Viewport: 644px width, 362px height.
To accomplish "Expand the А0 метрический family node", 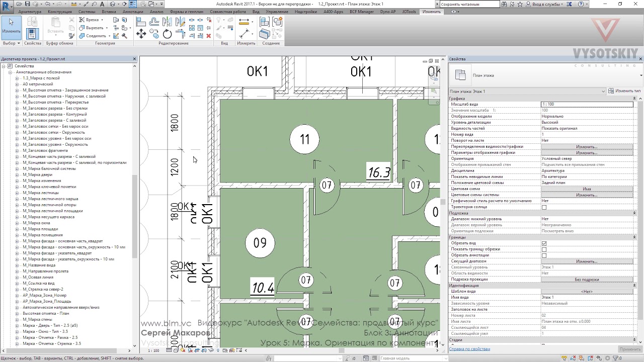I will [x=18, y=84].
